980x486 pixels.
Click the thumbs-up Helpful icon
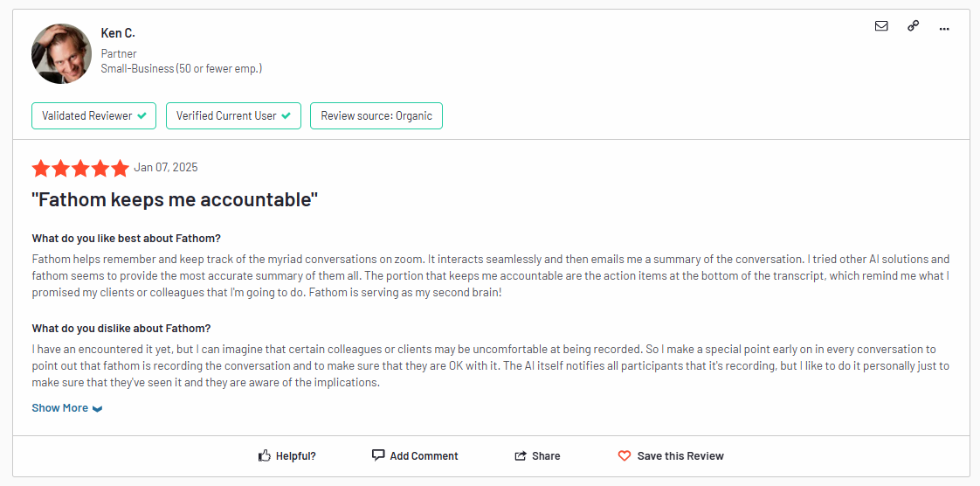(x=265, y=456)
